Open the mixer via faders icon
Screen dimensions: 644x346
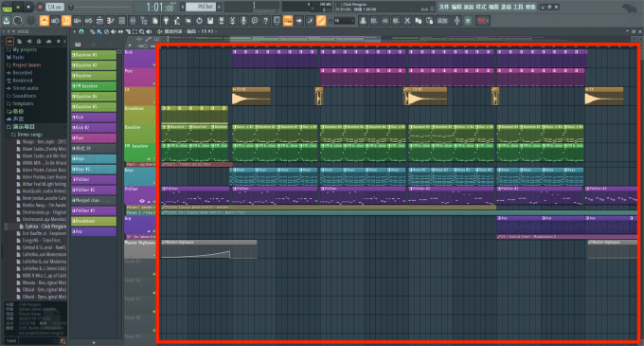click(x=133, y=21)
